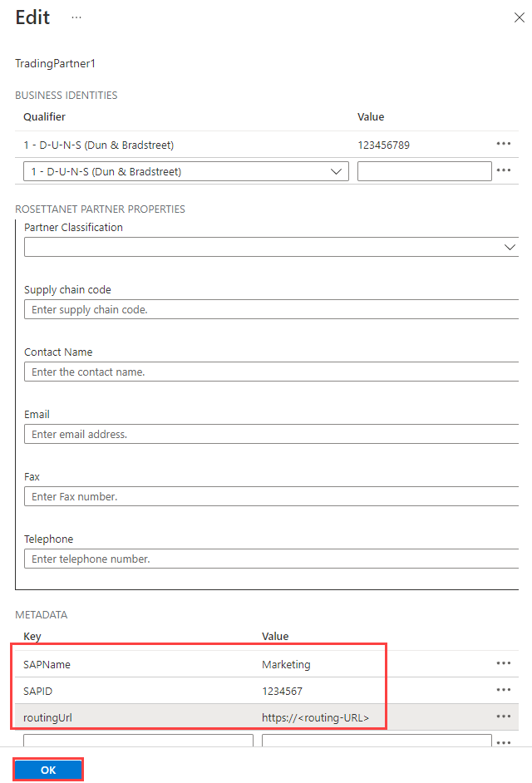Click the business identity Value text box
Viewport: 532px width, 783px height.
tap(424, 171)
